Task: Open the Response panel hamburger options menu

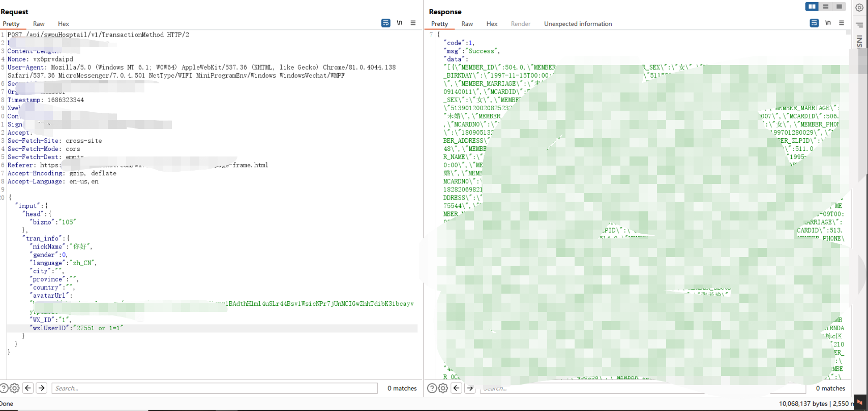Action: click(842, 23)
